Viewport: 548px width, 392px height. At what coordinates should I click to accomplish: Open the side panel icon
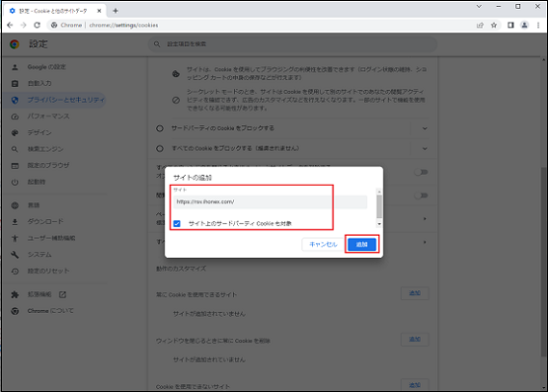pos(510,25)
